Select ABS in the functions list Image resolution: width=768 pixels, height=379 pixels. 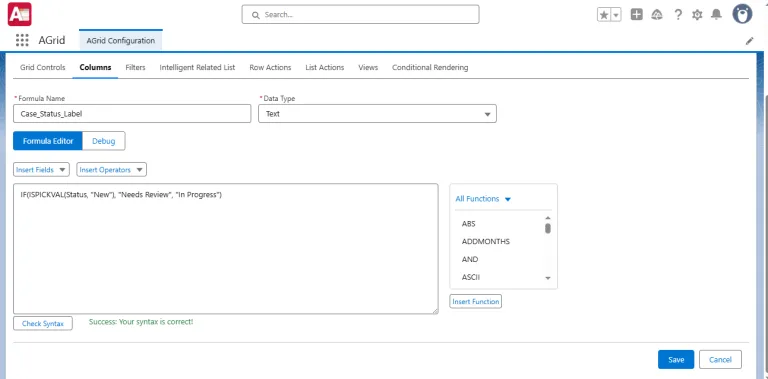pos(469,224)
